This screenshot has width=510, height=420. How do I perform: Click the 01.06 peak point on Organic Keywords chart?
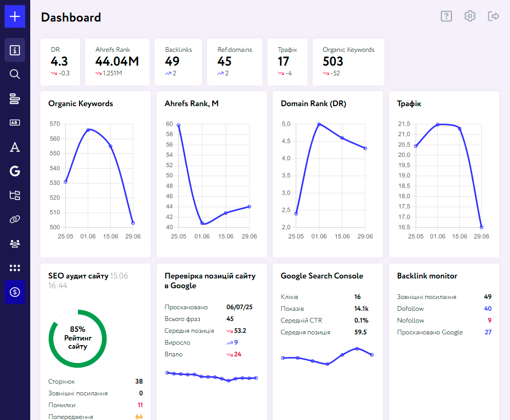pyautogui.click(x=88, y=130)
